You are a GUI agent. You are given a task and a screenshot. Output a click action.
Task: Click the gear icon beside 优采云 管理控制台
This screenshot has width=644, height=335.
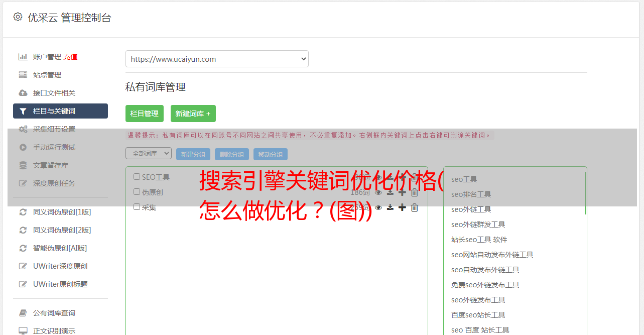(18, 17)
